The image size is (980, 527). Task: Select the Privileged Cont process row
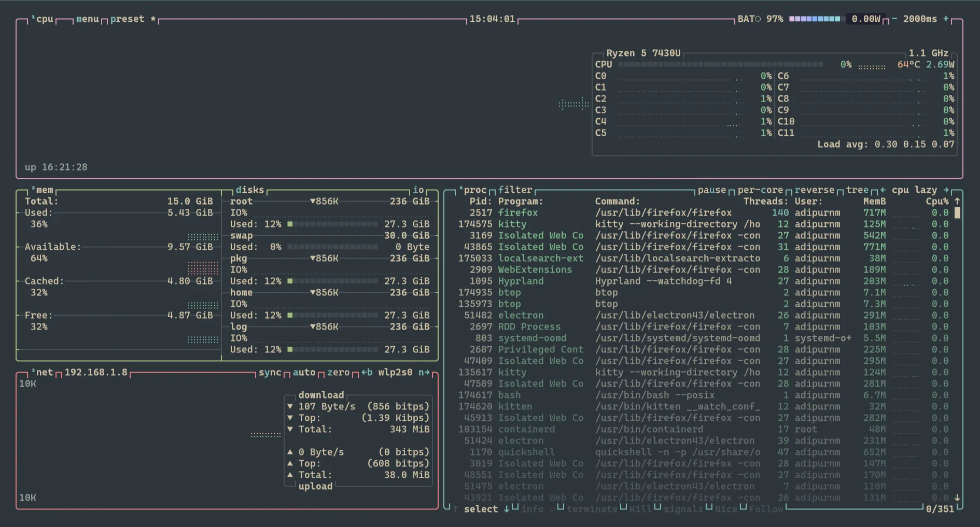coord(703,350)
